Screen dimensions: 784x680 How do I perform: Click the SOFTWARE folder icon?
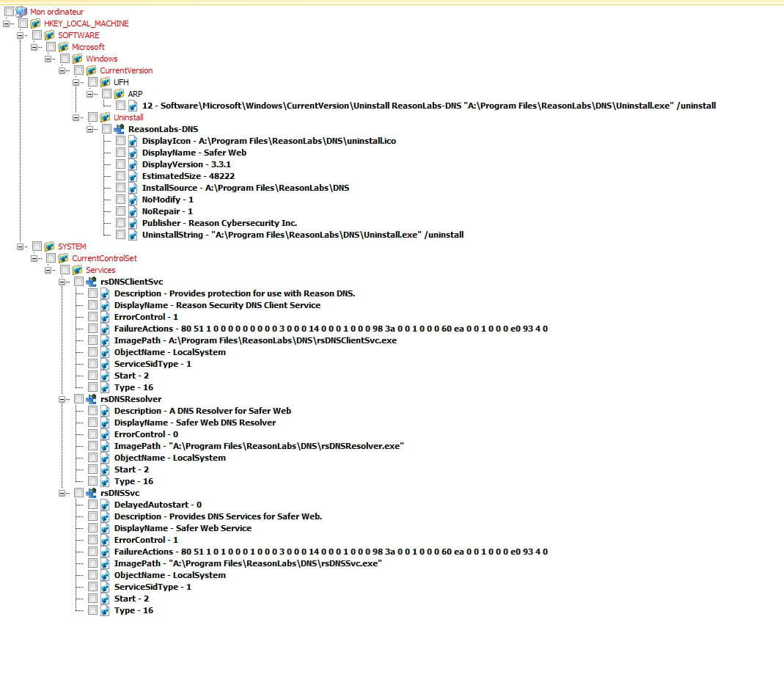pos(49,35)
